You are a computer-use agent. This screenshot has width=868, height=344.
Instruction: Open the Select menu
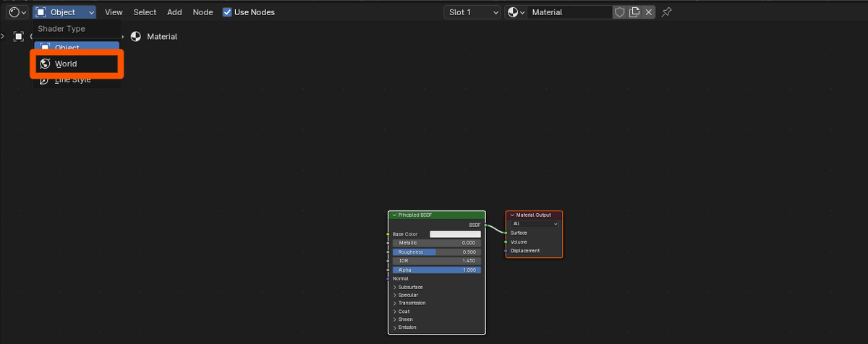(145, 12)
